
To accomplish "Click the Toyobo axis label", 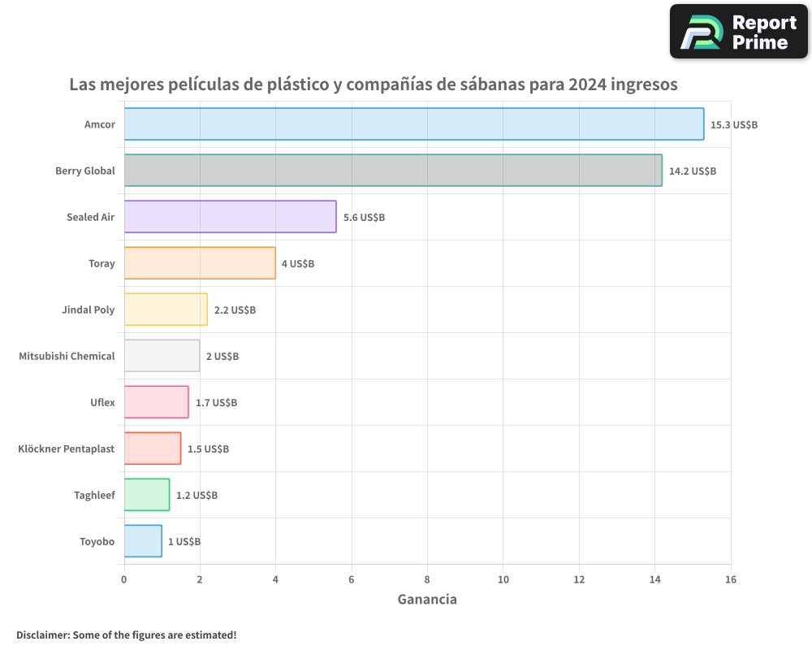I will click(97, 541).
